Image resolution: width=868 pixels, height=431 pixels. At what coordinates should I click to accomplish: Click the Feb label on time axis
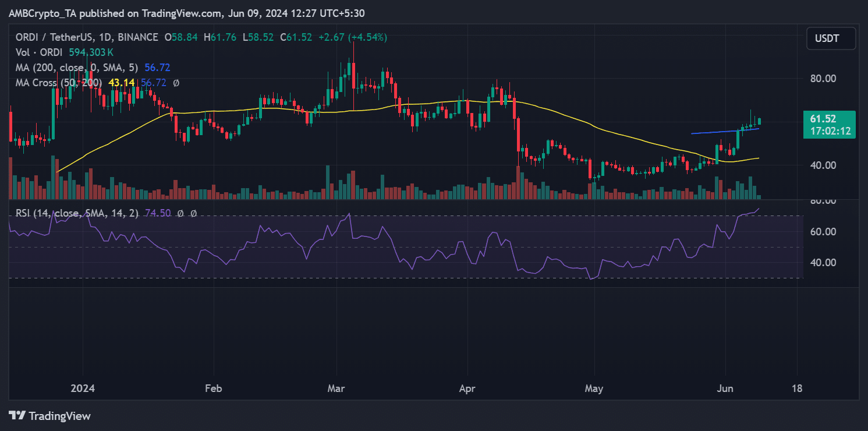(214, 388)
